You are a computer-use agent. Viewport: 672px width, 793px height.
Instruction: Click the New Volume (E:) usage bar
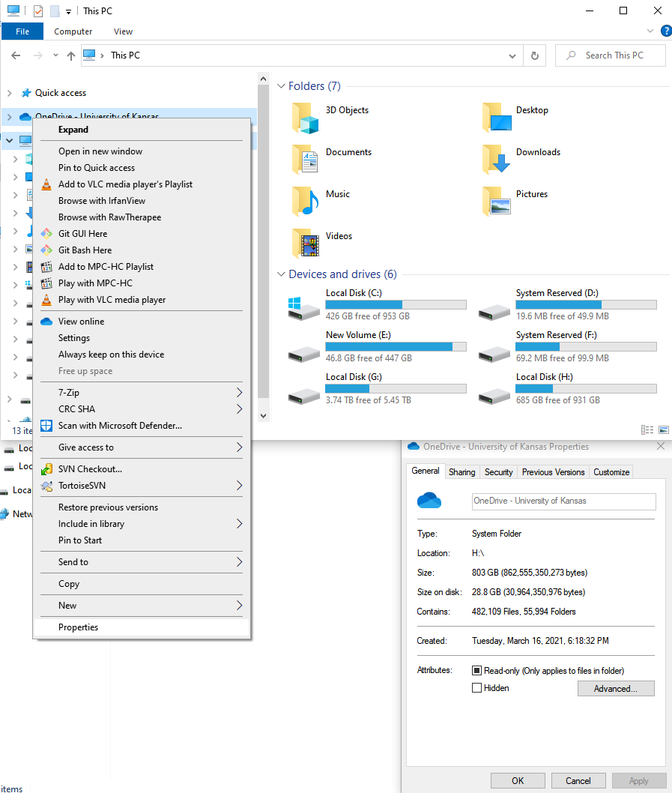click(396, 346)
